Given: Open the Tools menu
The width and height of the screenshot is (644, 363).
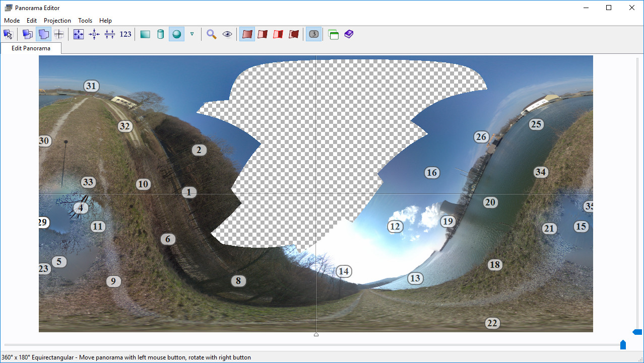Looking at the screenshot, I should [x=85, y=21].
